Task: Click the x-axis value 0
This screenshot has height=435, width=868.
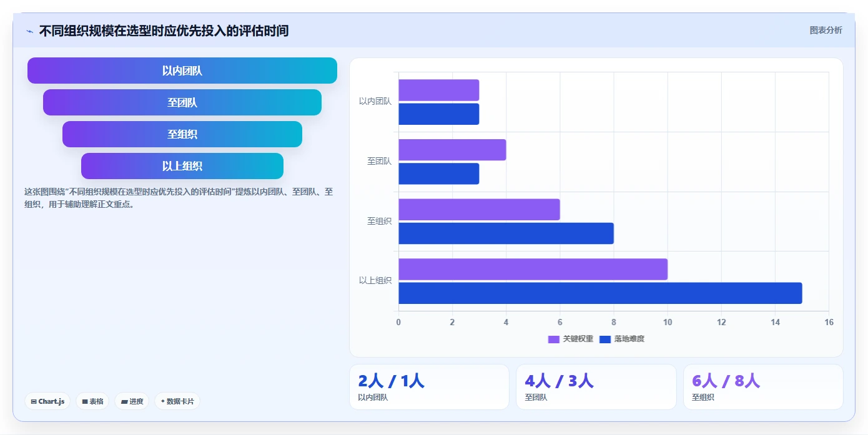Action: pos(398,322)
